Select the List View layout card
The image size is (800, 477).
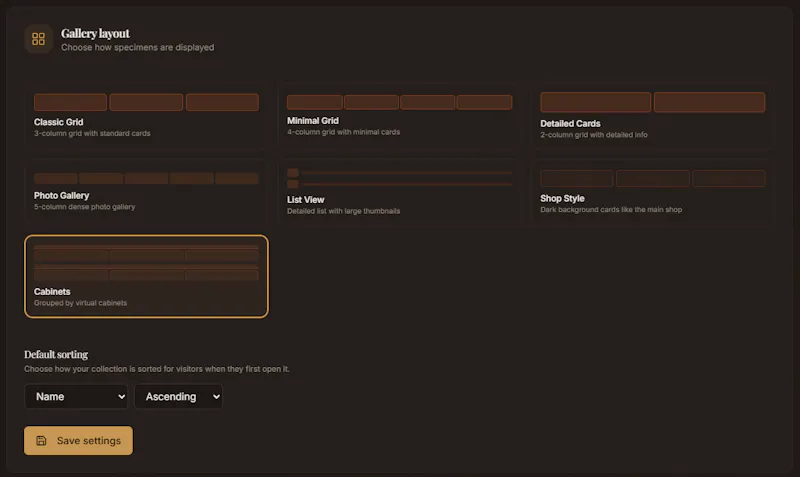pos(399,191)
